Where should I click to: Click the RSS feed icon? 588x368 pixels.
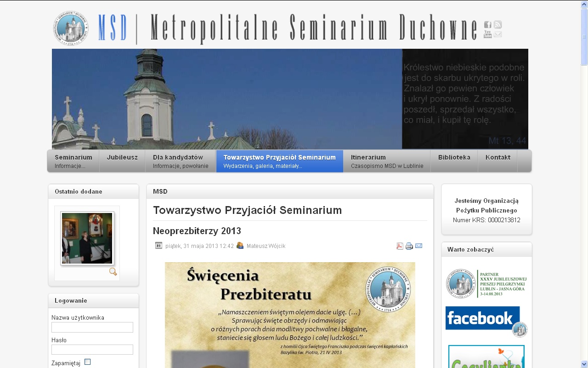(498, 25)
